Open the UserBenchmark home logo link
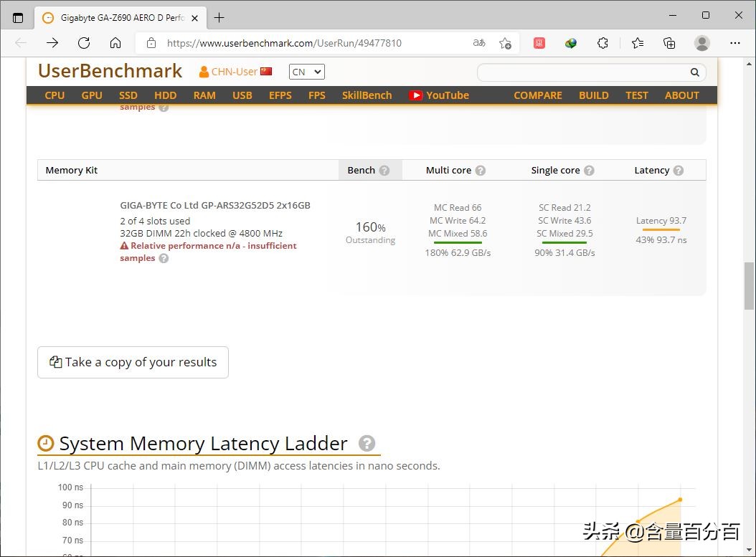756x557 pixels. [x=109, y=71]
